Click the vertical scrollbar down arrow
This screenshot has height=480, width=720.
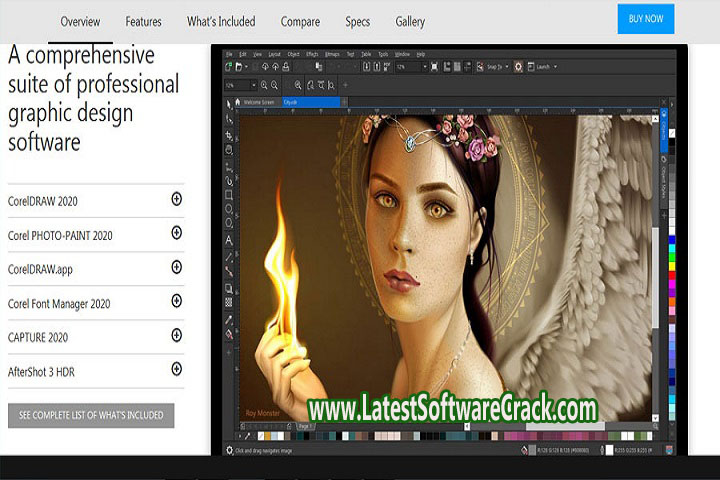[655, 418]
